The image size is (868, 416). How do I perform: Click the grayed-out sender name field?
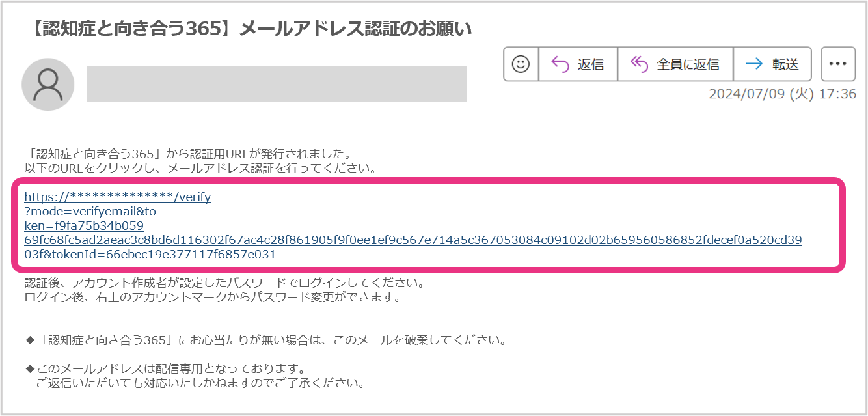pos(277,84)
